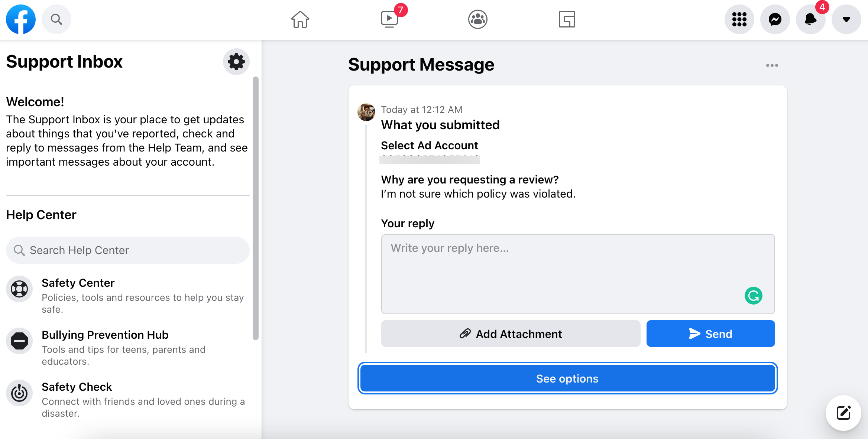Open the apps grid menu

[739, 19]
